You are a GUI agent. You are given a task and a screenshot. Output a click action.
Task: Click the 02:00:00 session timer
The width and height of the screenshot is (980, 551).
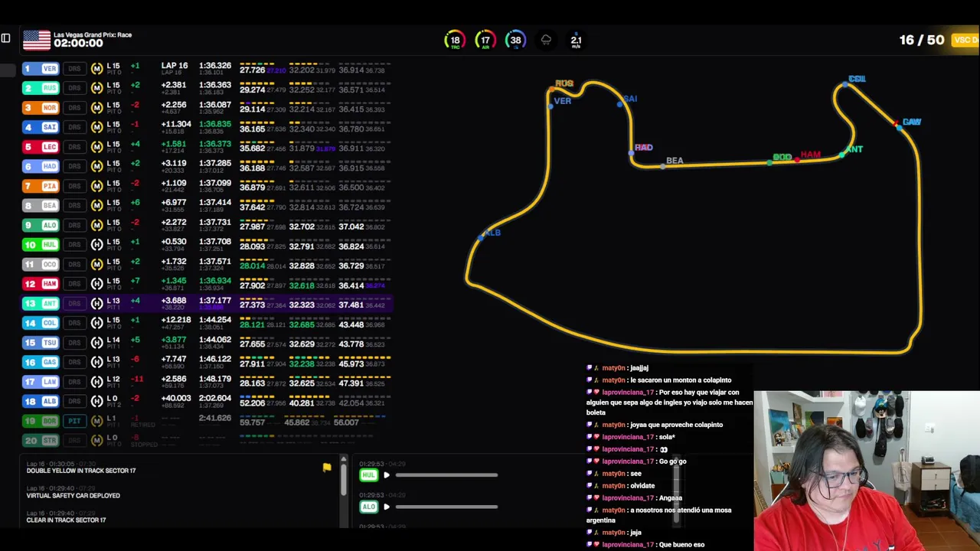78,44
